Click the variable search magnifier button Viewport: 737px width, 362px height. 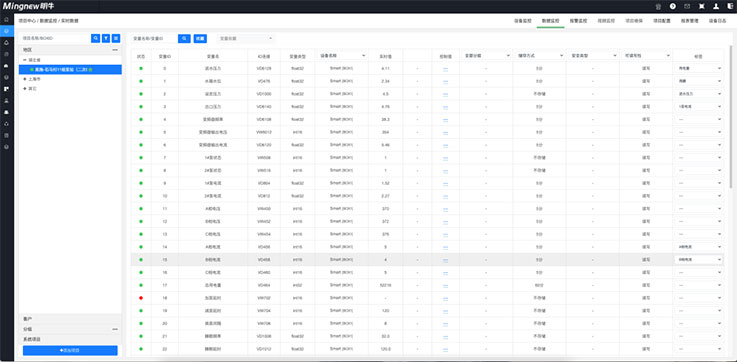click(x=184, y=39)
